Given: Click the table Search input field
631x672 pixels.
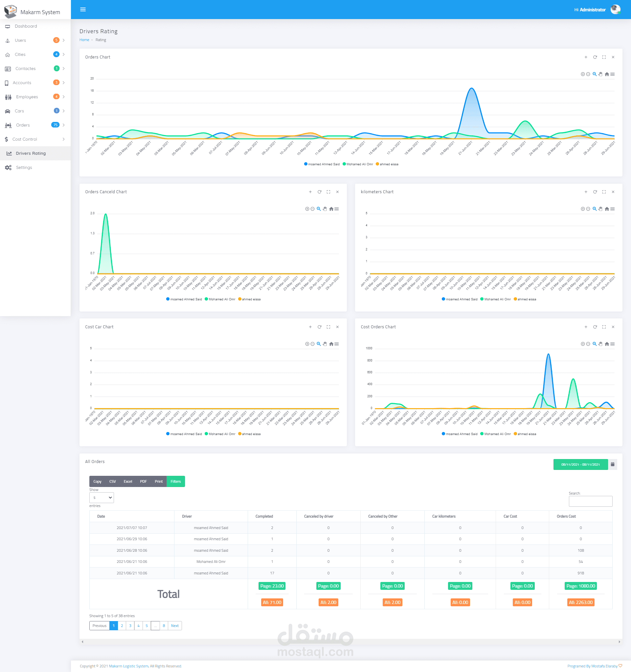Looking at the screenshot, I should [x=590, y=501].
